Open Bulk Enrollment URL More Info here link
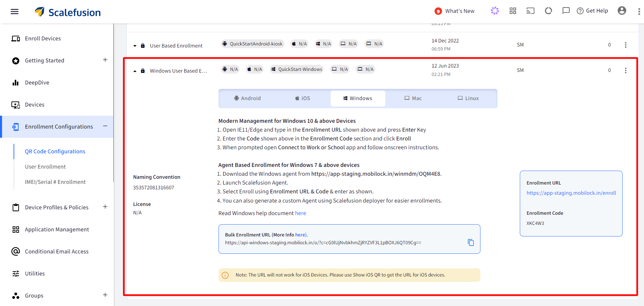This screenshot has width=644, height=306. (x=301, y=235)
